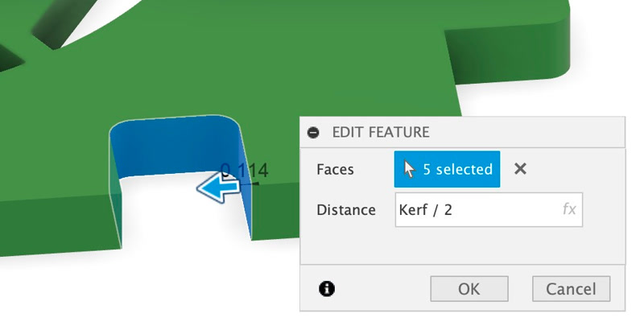Activate the "5 selected" faces selector
The width and height of the screenshot is (644, 326).
447,169
